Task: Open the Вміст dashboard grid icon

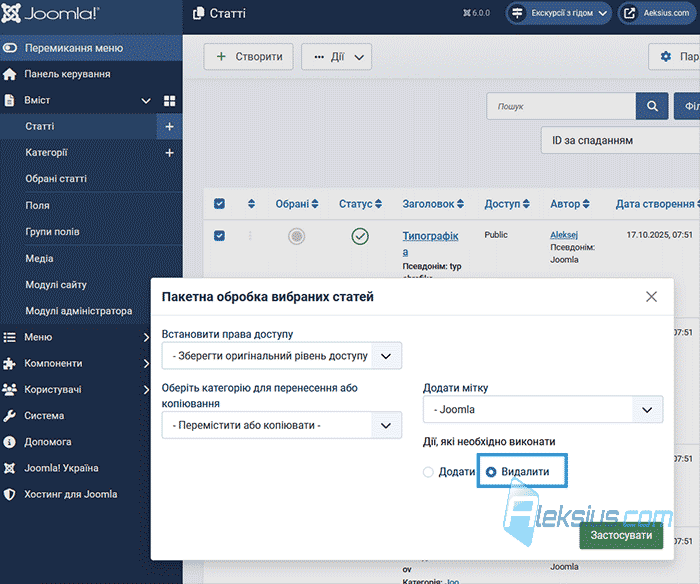Action: (x=169, y=101)
